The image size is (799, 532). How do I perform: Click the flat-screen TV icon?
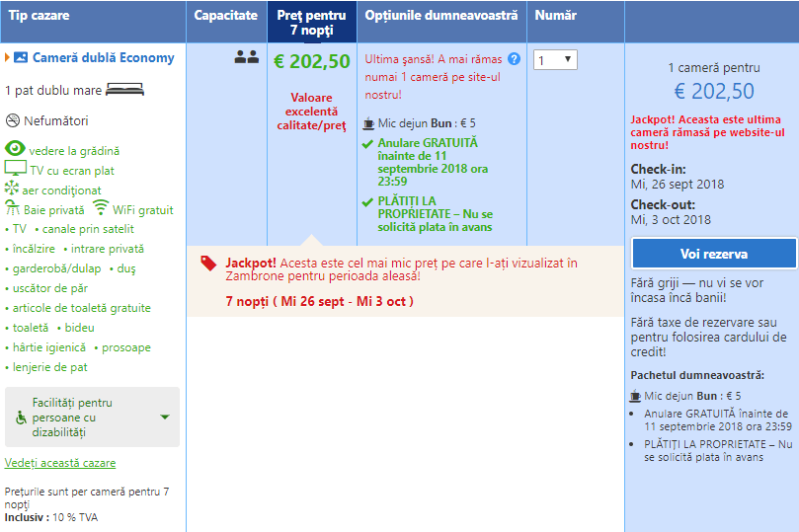tap(15, 170)
